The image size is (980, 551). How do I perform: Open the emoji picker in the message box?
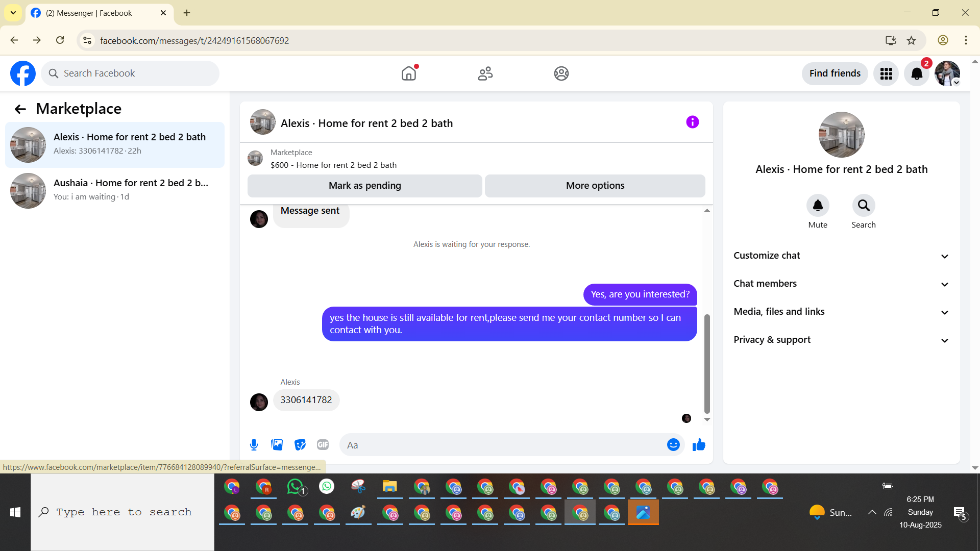click(x=673, y=445)
